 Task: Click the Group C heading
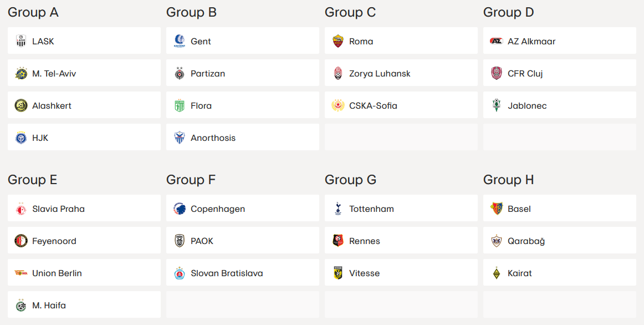[350, 12]
